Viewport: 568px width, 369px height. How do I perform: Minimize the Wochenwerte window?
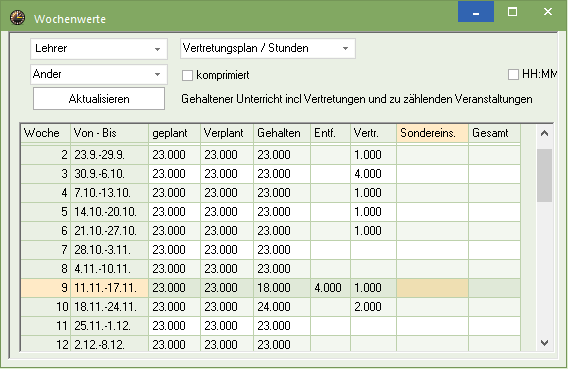tap(476, 12)
